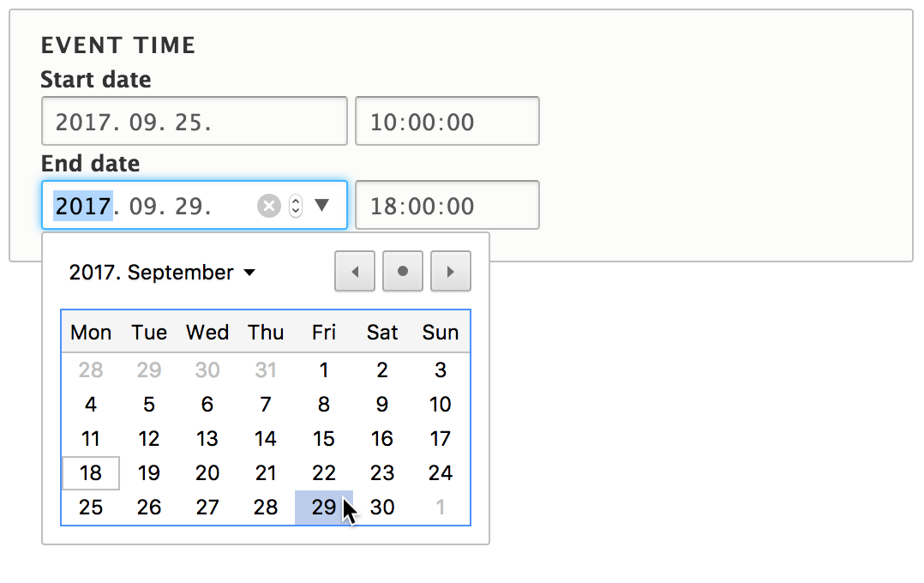The height and width of the screenshot is (583, 924).
Task: Select greyed-out October 1 date
Action: (x=441, y=508)
